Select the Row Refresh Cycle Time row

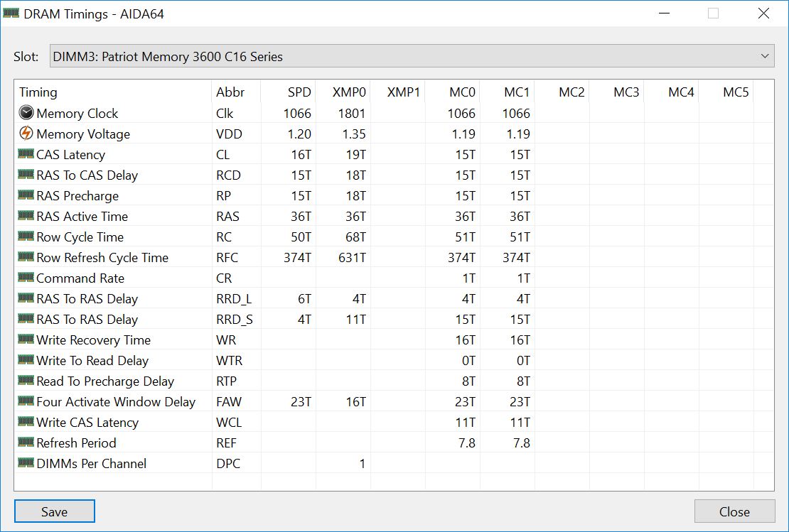(102, 258)
